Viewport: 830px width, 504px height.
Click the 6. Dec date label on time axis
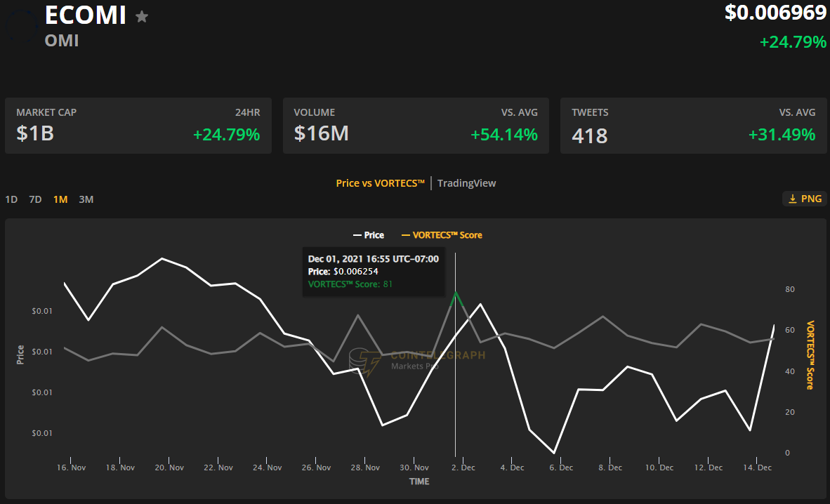561,467
